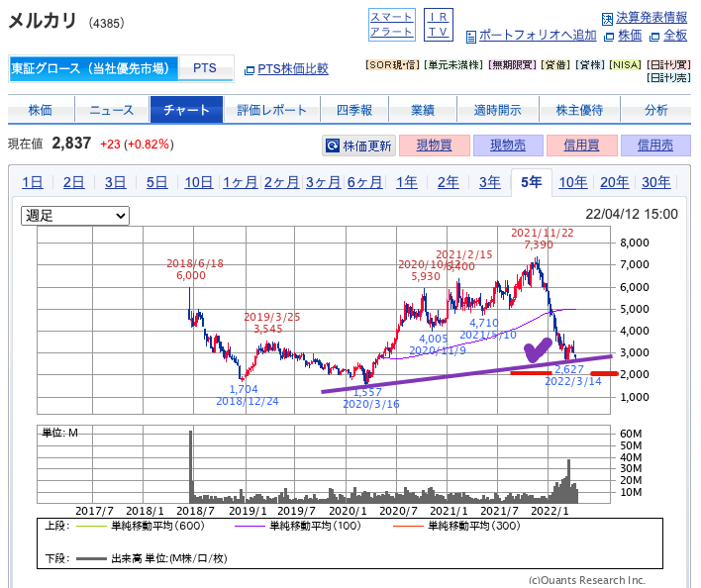Click 株価更新 refresh button
This screenshot has height=588, width=701.
[x=358, y=146]
